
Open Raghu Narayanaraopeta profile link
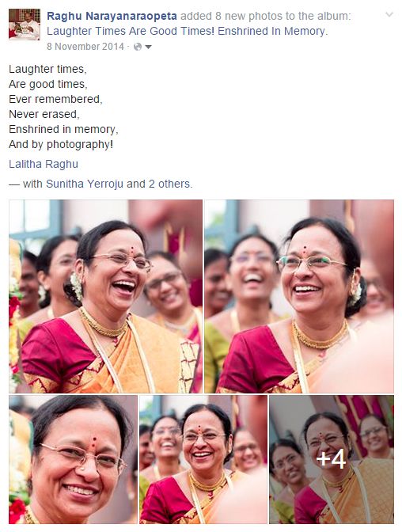112,16
